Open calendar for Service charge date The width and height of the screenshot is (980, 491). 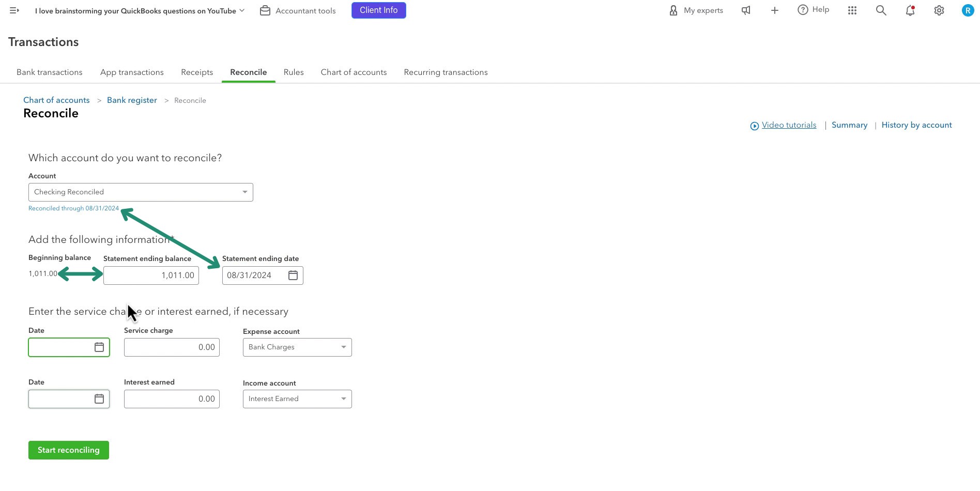coord(99,347)
